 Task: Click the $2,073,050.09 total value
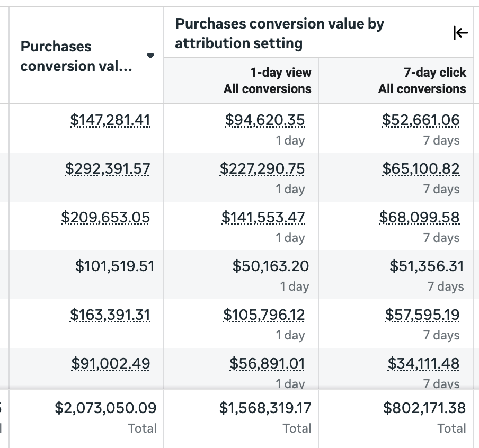tap(105, 408)
